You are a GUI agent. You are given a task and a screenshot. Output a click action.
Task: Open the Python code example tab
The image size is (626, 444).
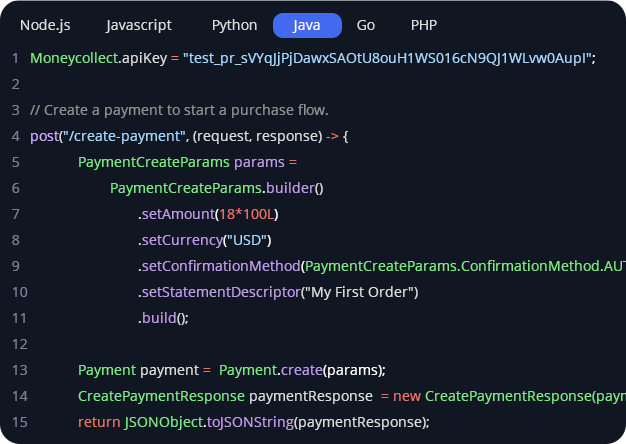[235, 25]
